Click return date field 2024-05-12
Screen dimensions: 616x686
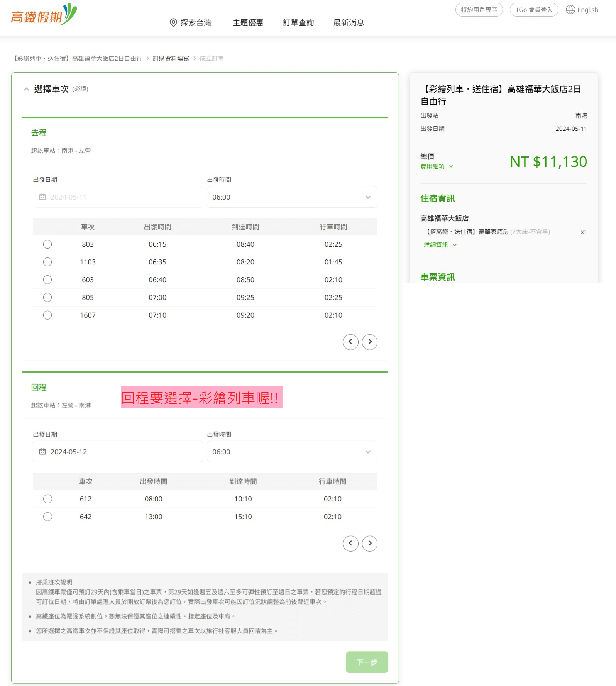pos(118,452)
